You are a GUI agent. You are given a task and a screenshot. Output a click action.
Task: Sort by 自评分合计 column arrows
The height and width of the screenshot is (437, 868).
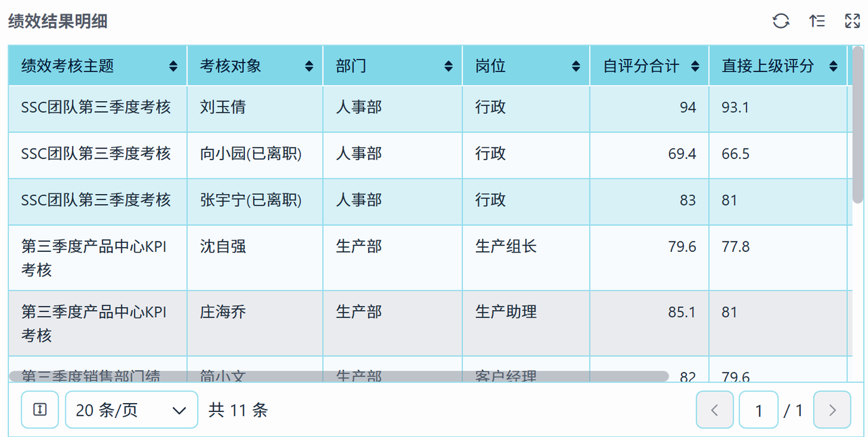[x=695, y=66]
